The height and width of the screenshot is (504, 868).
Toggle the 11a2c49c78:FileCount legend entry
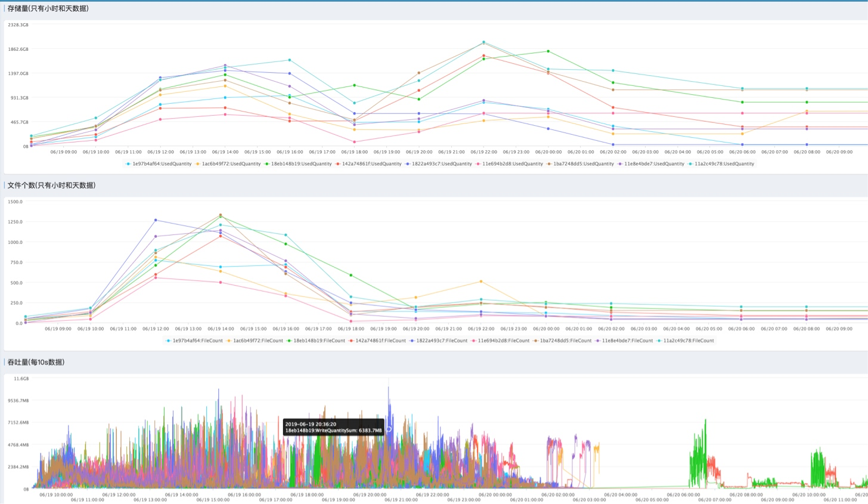(685, 341)
